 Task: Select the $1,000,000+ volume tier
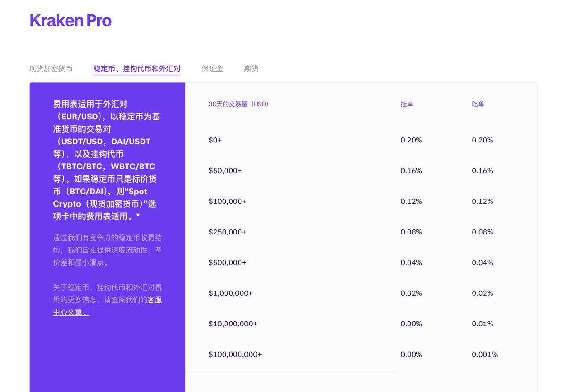coord(231,293)
